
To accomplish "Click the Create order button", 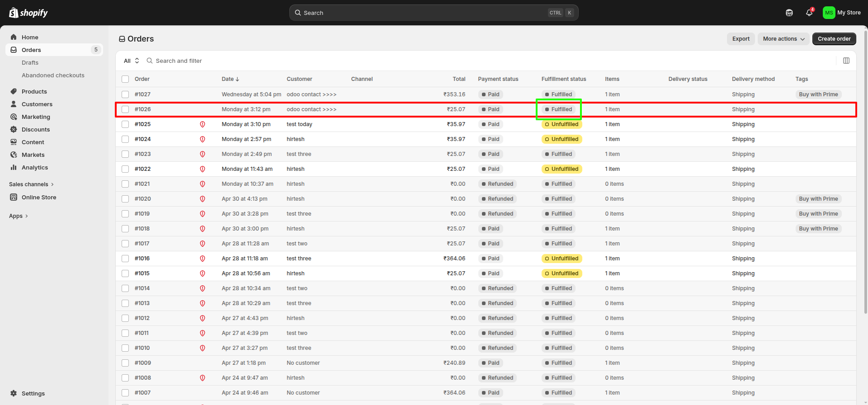I will [834, 39].
